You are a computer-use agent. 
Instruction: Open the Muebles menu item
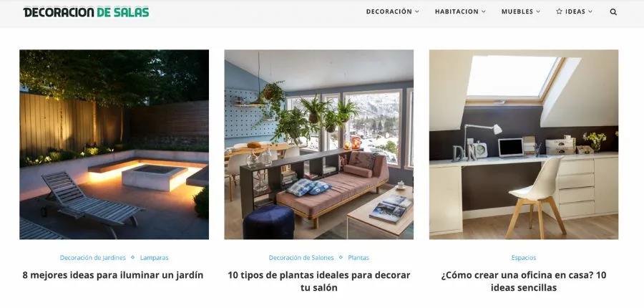coord(517,12)
